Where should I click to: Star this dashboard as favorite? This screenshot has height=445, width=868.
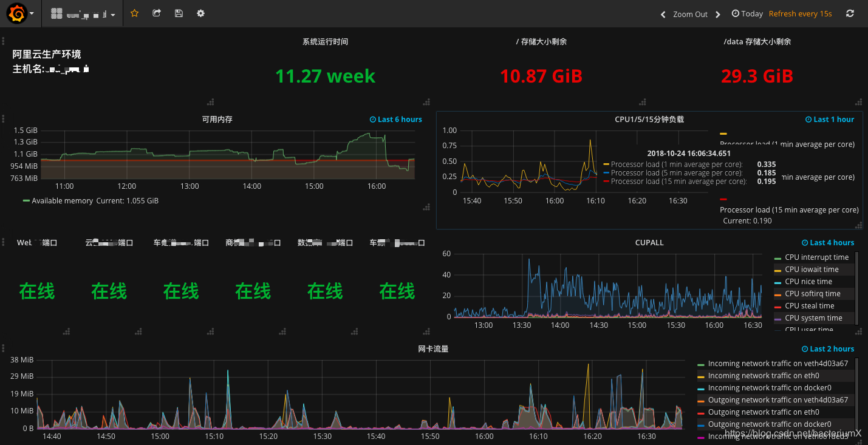pyautogui.click(x=134, y=13)
